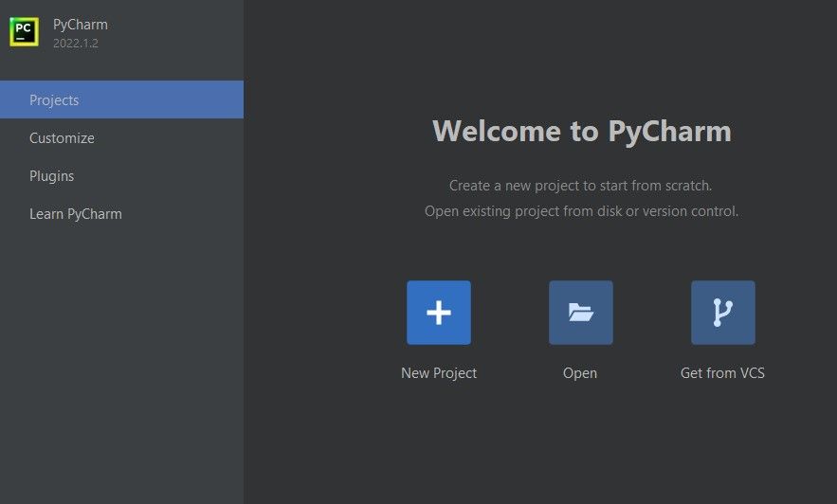This screenshot has width=837, height=504.
Task: Click the PyCharm application name text
Action: [81, 25]
